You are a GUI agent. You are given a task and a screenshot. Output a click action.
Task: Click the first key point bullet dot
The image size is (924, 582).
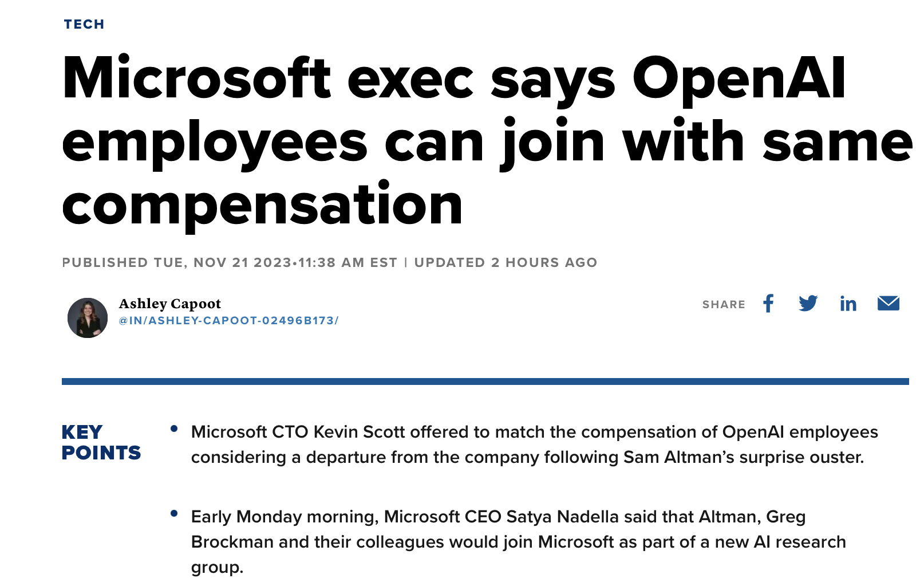pos(174,428)
